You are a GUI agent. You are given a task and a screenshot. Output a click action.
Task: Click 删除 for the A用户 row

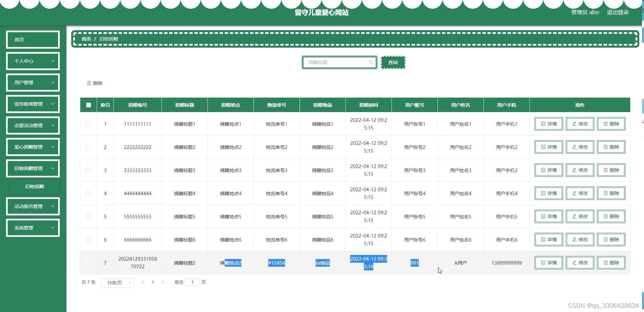coord(611,263)
